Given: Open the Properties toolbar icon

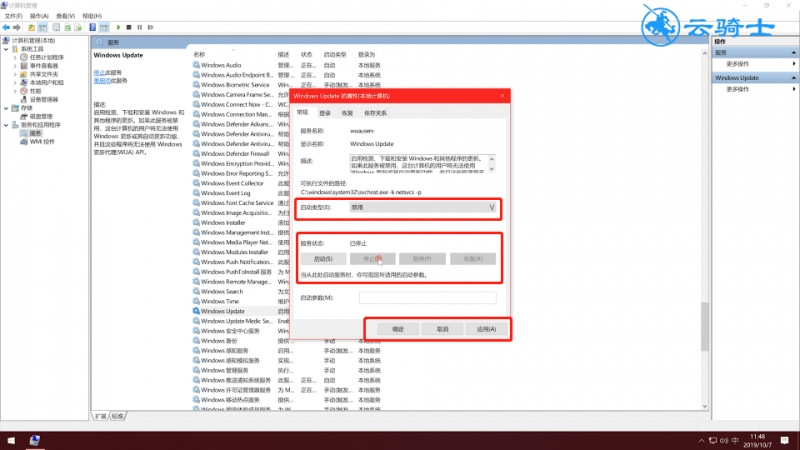Looking at the screenshot, I should [x=57, y=28].
